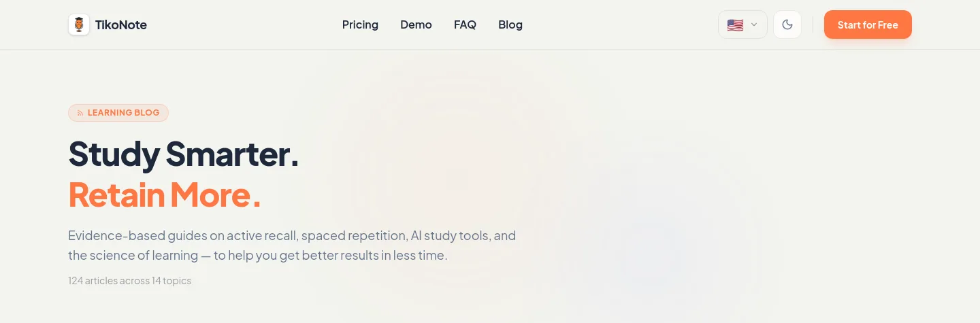Viewport: 980px width, 323px height.
Task: Click the LEARNING BLOG badge
Action: pos(118,113)
